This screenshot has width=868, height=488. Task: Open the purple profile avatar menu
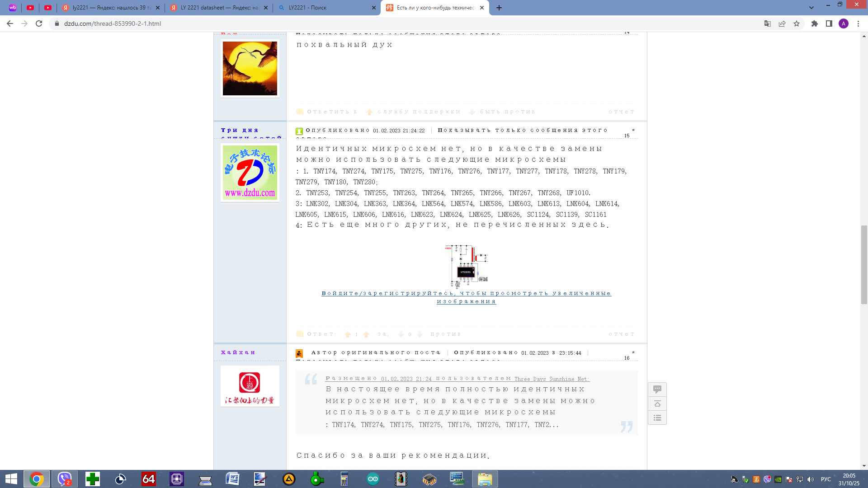click(844, 23)
